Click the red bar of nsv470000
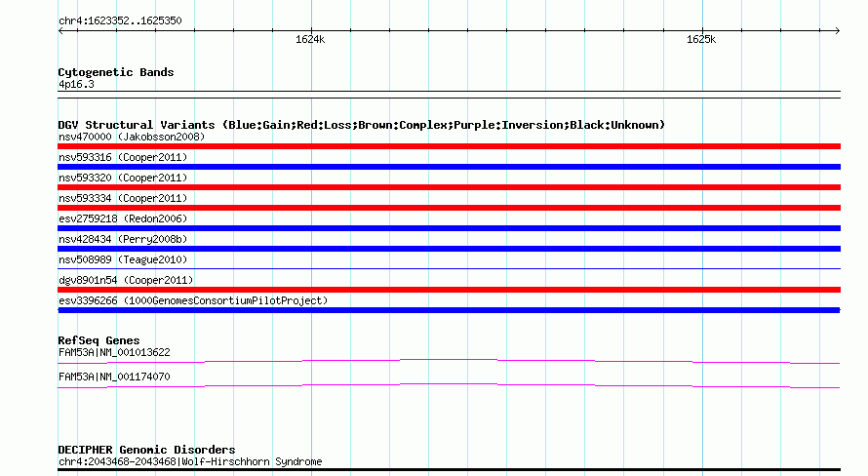Screen dimensions: 868x476 click(x=449, y=146)
